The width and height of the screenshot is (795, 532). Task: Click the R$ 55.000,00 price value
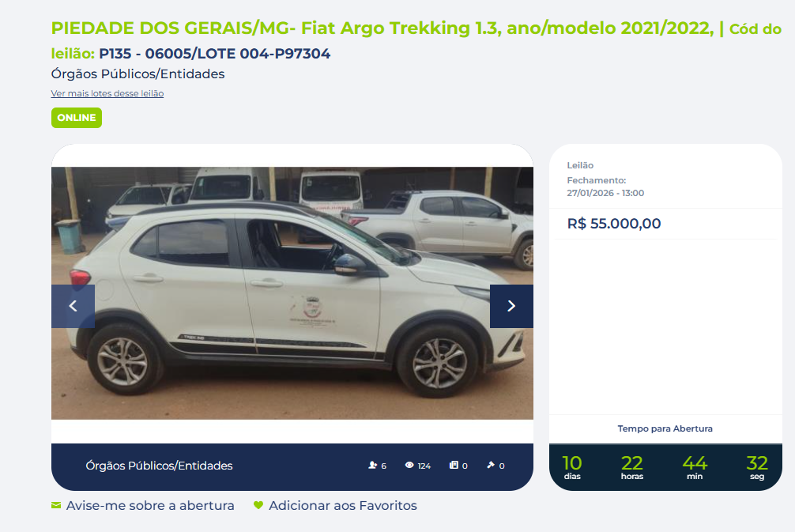(614, 224)
